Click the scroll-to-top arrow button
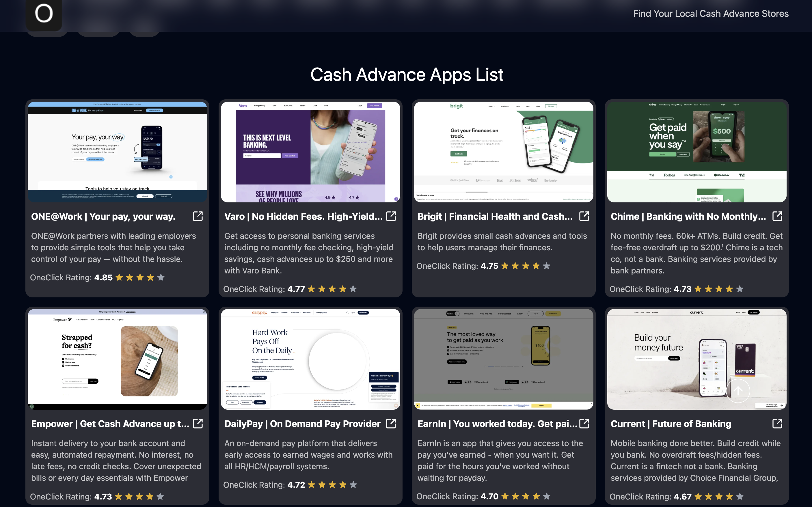812x507 pixels. click(738, 391)
